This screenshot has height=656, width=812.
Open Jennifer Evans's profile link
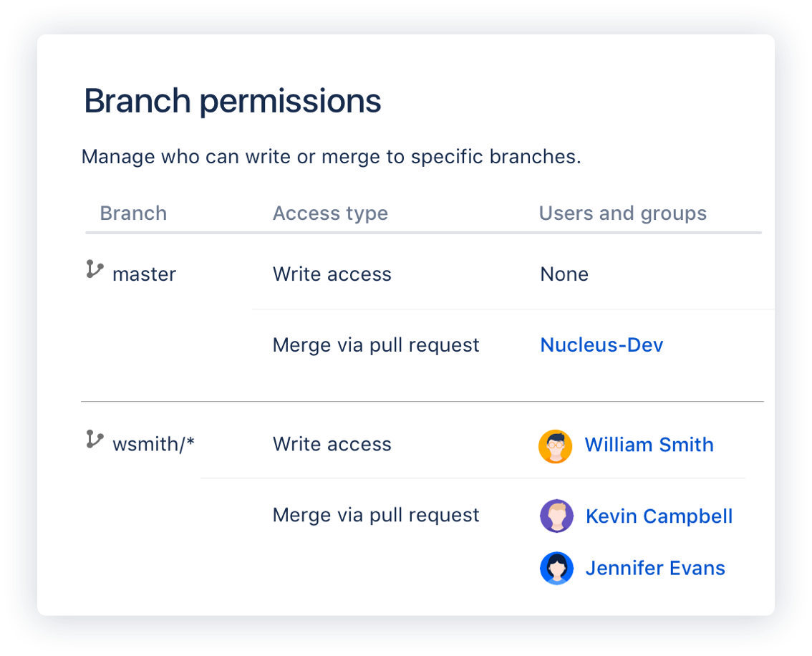pos(654,567)
